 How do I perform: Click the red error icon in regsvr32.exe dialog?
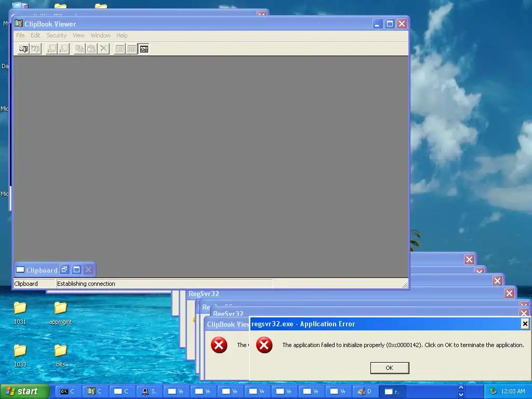coord(264,345)
